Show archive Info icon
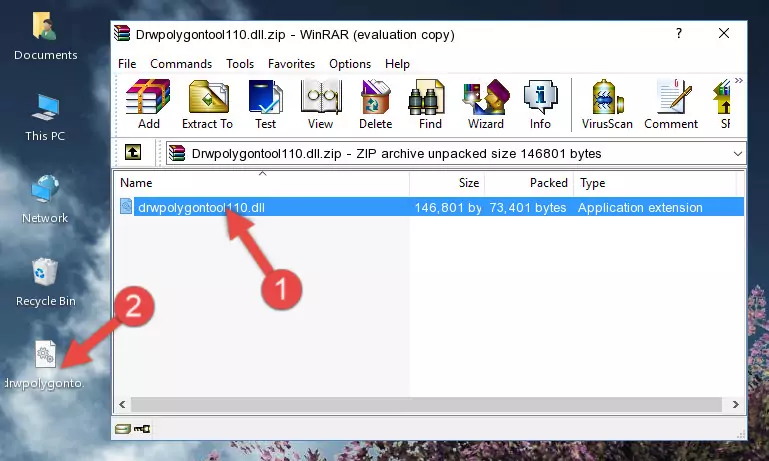Screen dimensions: 769x461 540,104
